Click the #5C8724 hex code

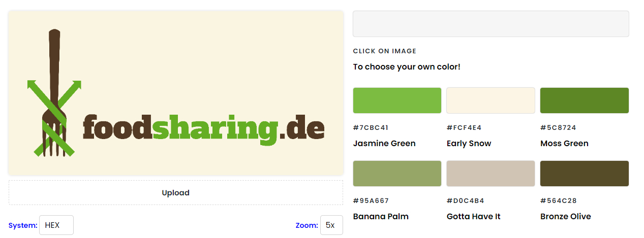click(x=558, y=127)
